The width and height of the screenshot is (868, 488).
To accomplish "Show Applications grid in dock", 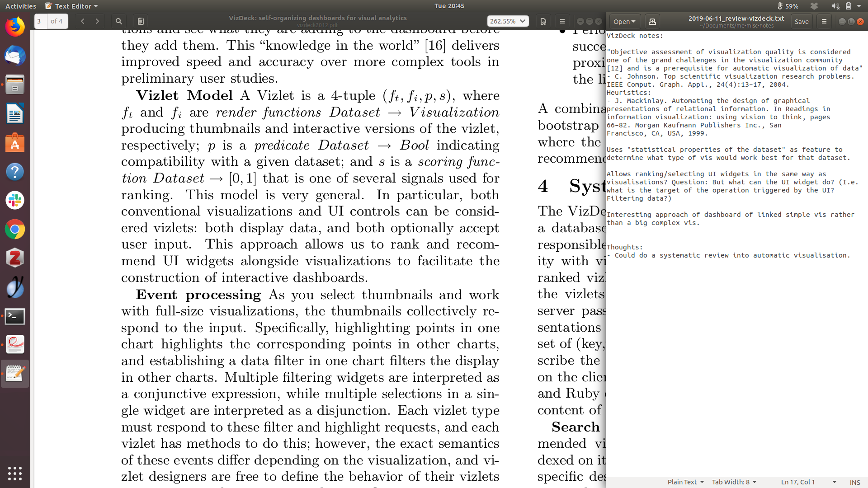I will [15, 473].
